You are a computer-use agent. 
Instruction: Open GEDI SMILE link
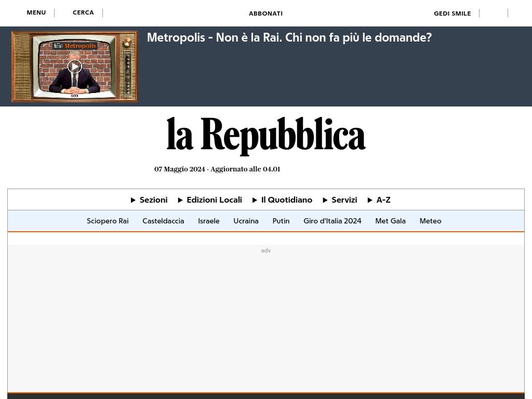[452, 14]
